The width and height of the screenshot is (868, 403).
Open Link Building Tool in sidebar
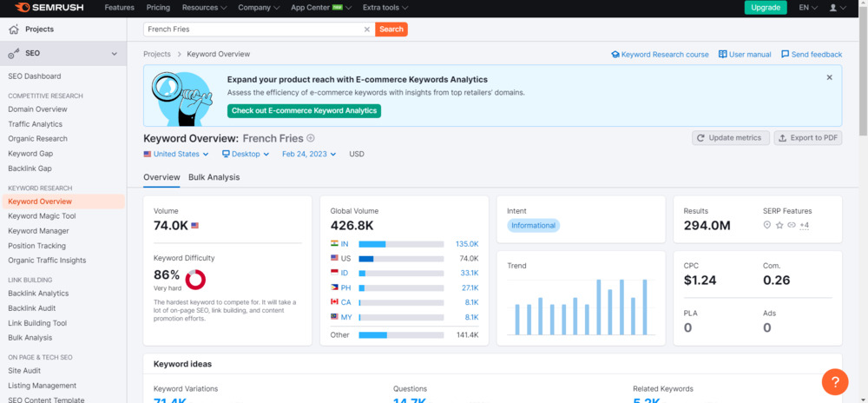coord(37,323)
